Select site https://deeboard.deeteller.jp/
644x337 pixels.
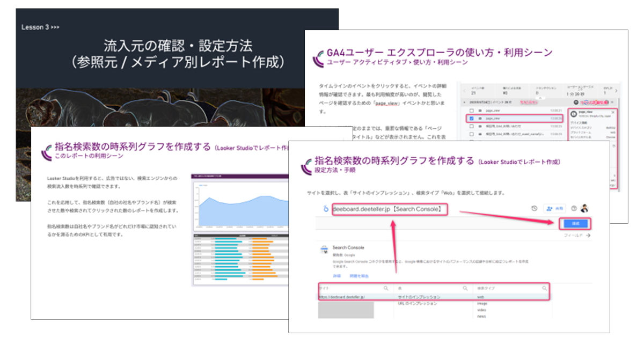[342, 297]
